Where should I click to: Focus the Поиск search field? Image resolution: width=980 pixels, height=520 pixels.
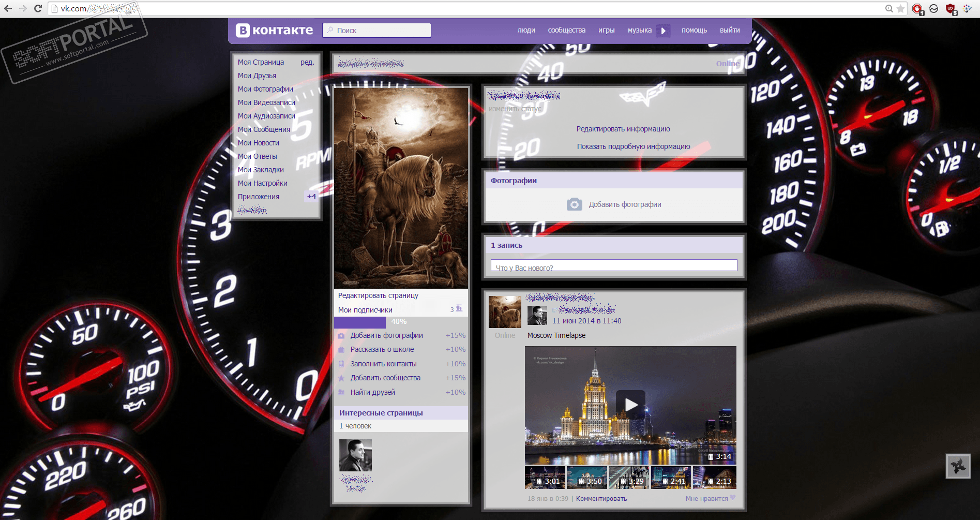(376, 31)
